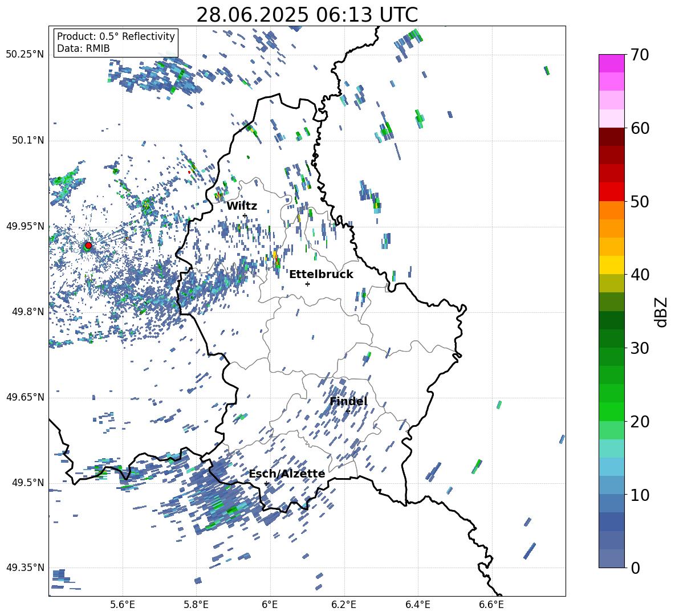Click the 10 colorbar tick label
This screenshot has width=675, height=616.
click(640, 495)
